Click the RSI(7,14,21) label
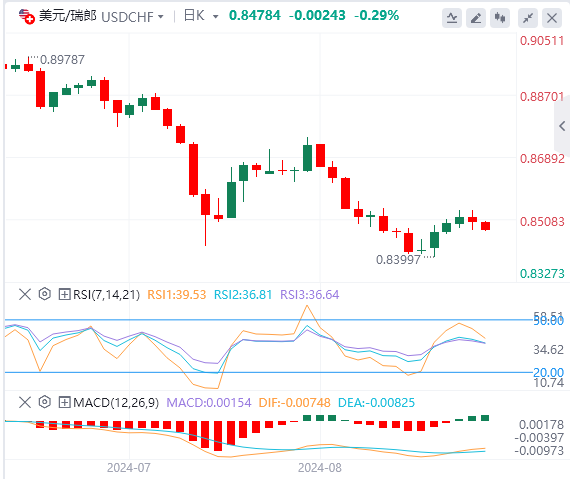This screenshot has height=479, width=570. click(106, 294)
